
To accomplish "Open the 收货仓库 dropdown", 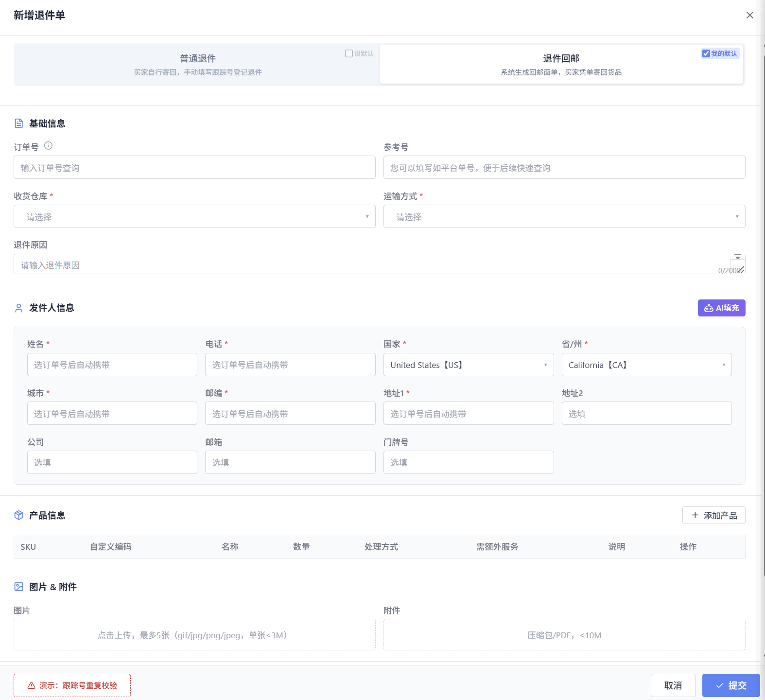I will (x=194, y=216).
